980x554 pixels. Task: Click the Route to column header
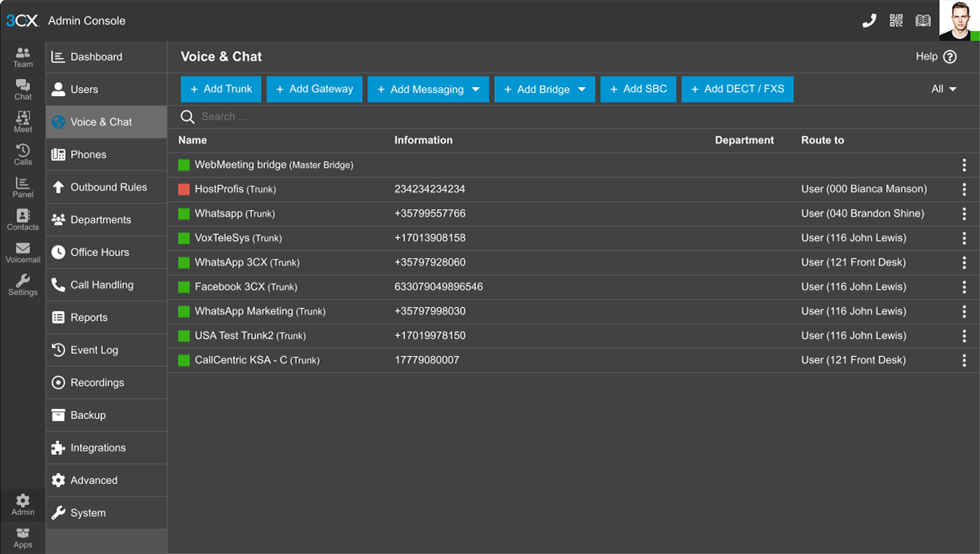(823, 140)
